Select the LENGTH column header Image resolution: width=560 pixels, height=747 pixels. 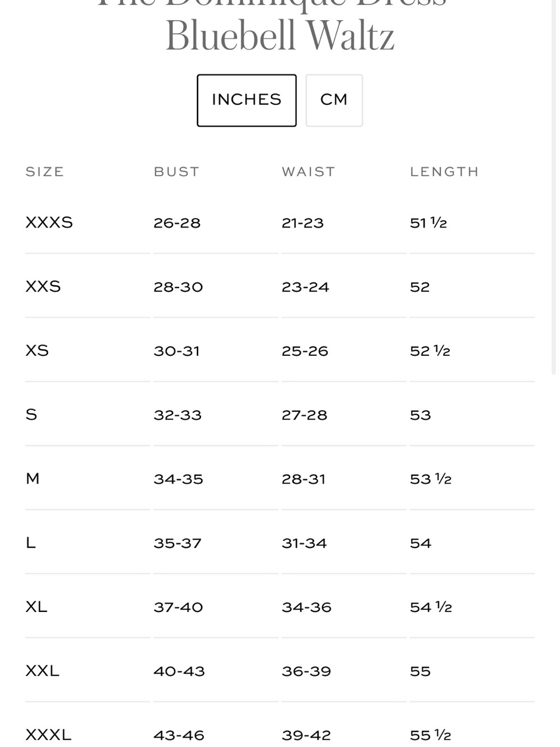point(445,171)
